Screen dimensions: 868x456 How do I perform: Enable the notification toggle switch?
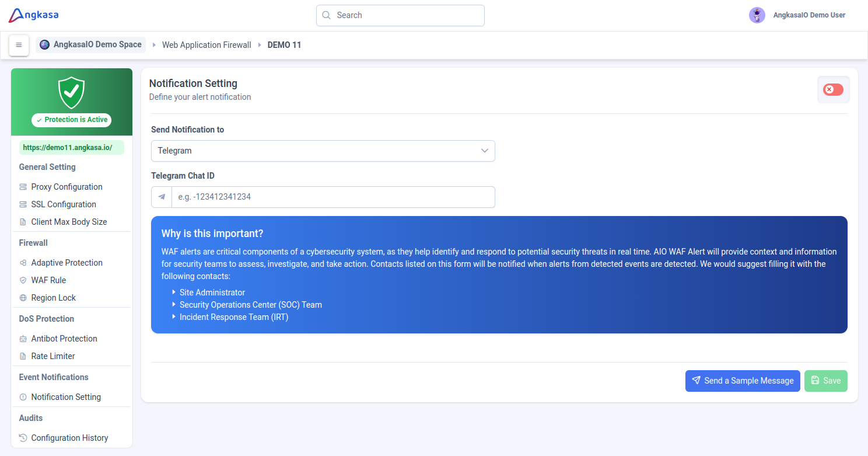(833, 89)
